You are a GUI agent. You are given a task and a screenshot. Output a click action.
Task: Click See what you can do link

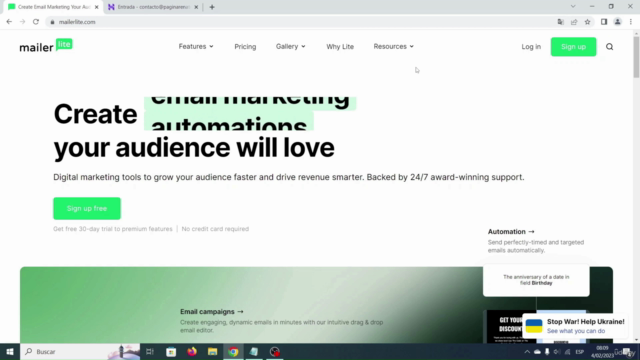576,331
